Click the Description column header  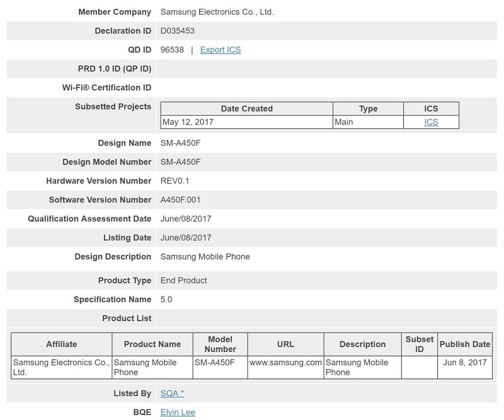(x=363, y=344)
